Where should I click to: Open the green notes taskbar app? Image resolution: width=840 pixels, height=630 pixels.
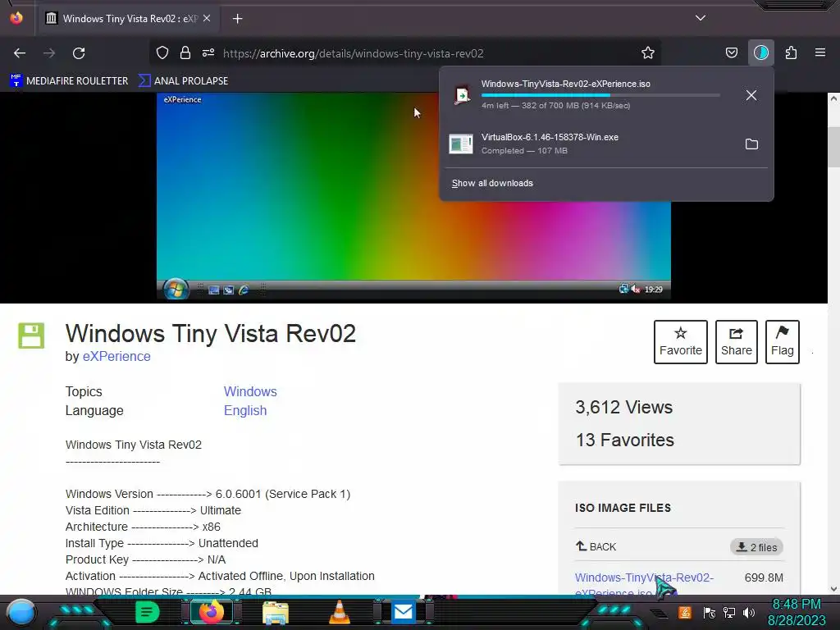click(x=148, y=612)
